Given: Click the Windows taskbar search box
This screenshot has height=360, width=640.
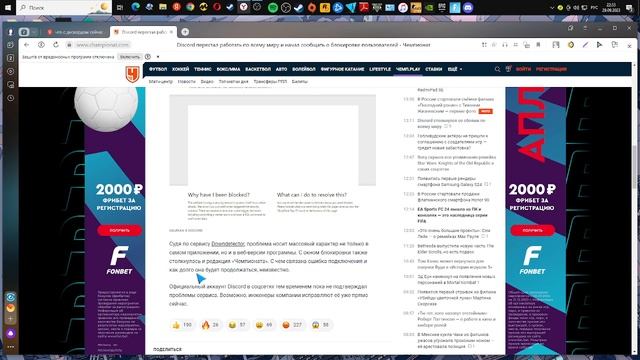Looking at the screenshot, I should click(63, 7).
